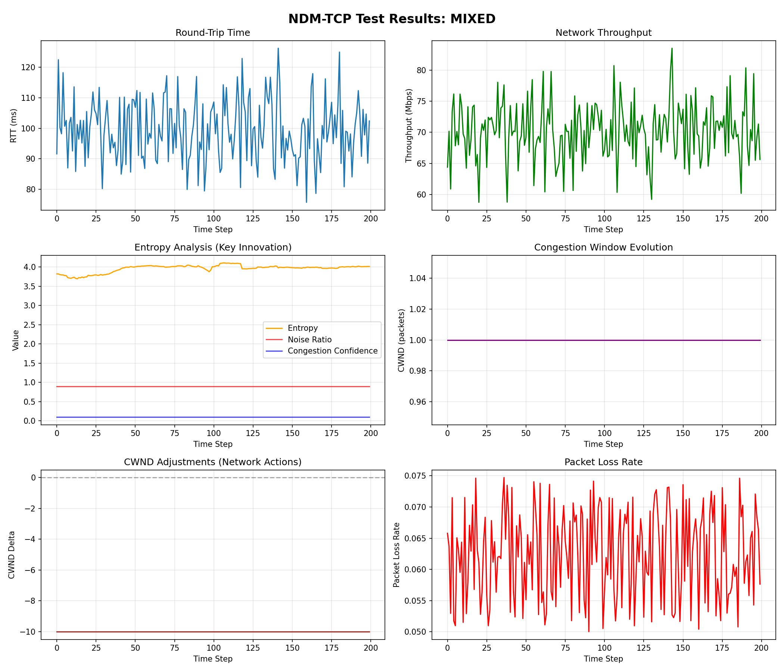Click the Network Throughput chart title
The width and height of the screenshot is (784, 672).
click(603, 33)
